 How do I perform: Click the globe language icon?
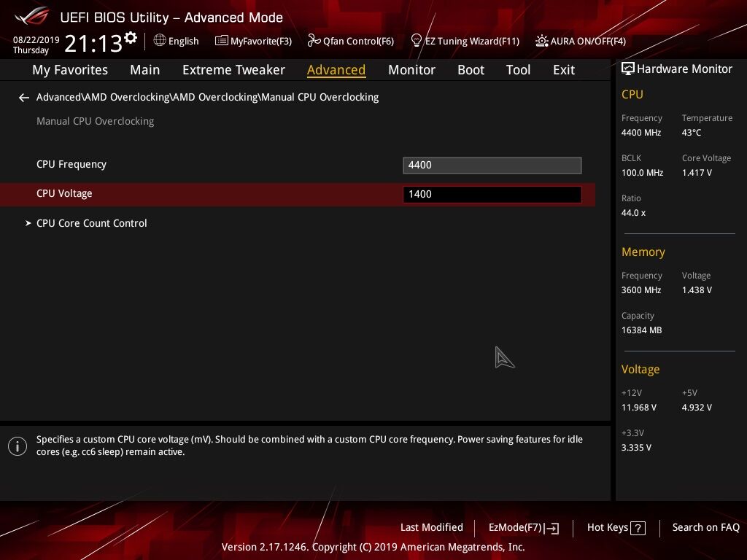tap(160, 40)
